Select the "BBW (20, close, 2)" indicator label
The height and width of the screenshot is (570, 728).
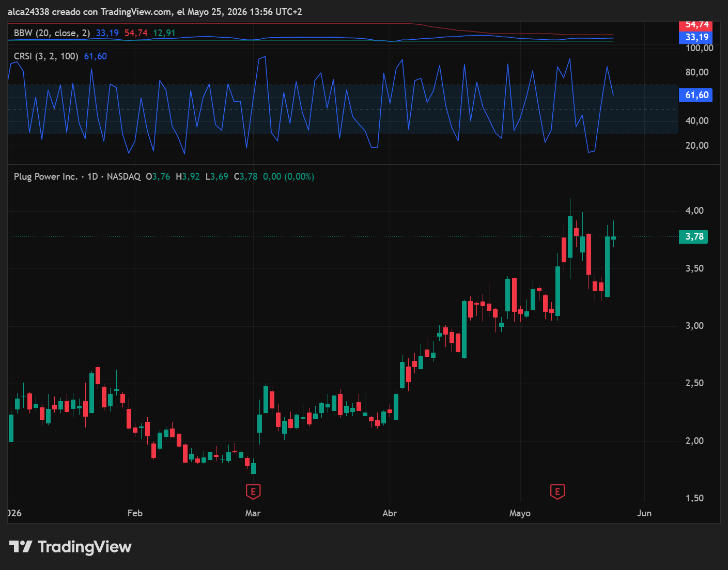pyautogui.click(x=52, y=33)
